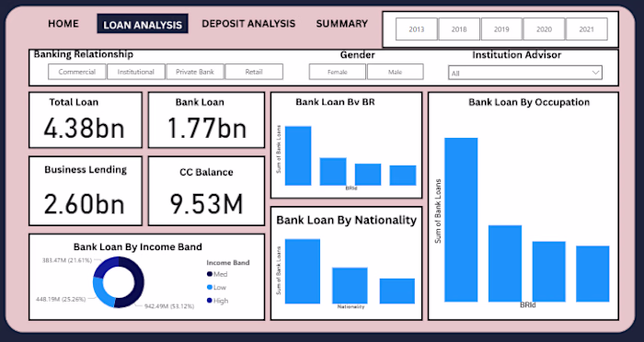
Task: Select the Retail relationship slicer
Action: [x=254, y=72]
